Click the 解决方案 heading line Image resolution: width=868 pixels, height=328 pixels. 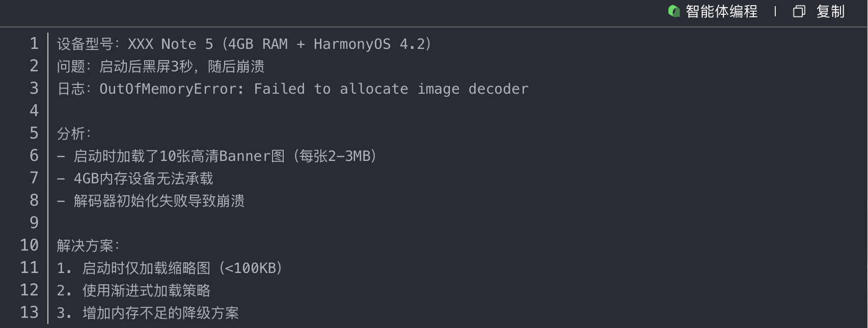coord(88,246)
